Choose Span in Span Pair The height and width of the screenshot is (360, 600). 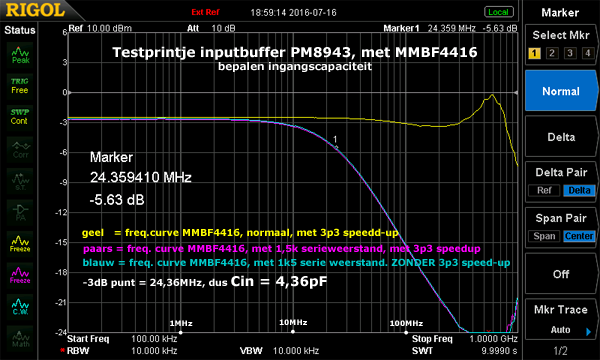[544, 236]
